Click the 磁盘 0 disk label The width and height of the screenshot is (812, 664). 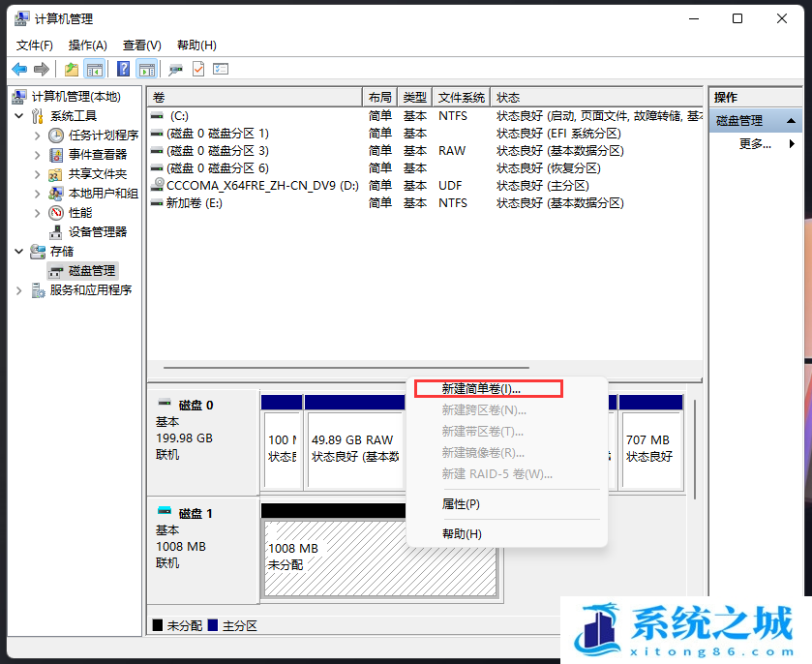click(195, 405)
